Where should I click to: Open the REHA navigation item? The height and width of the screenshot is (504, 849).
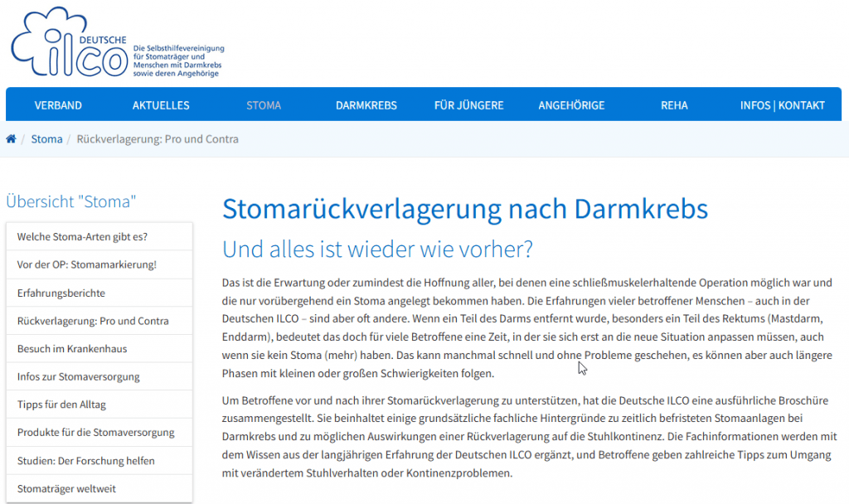click(674, 105)
